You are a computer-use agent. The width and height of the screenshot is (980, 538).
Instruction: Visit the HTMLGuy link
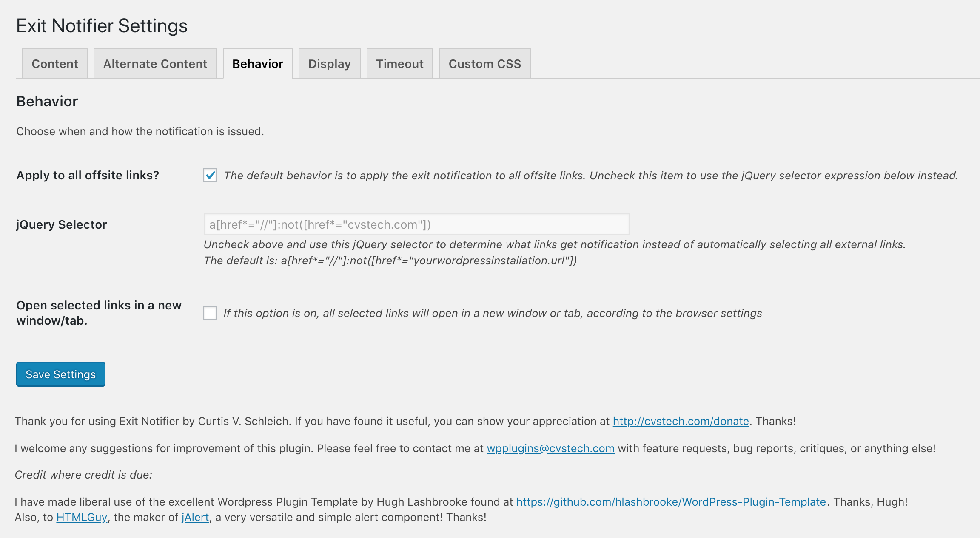[x=82, y=517]
